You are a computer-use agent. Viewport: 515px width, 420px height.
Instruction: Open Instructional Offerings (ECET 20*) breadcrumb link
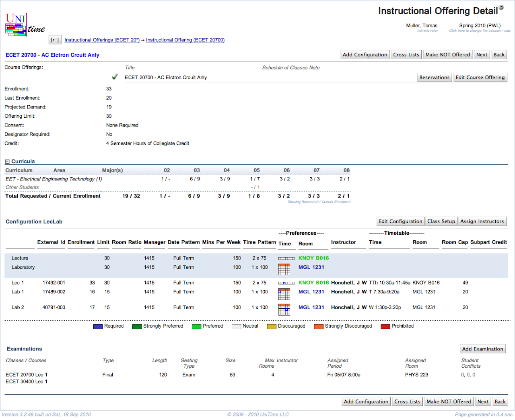(102, 40)
